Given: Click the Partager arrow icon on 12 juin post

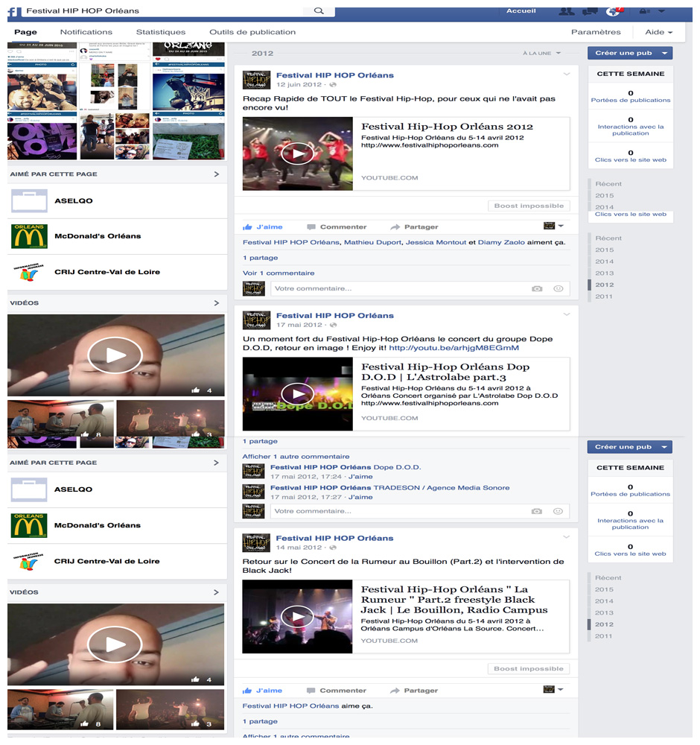Looking at the screenshot, I should pyautogui.click(x=395, y=227).
